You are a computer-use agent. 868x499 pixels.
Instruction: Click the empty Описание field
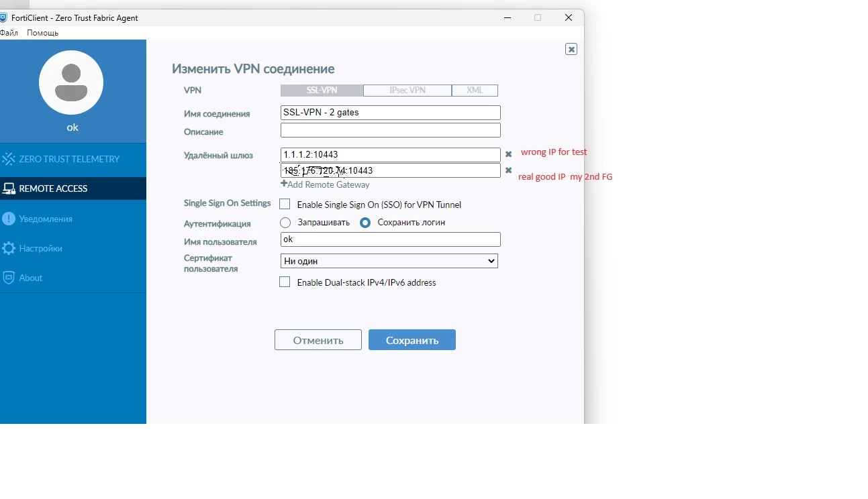click(391, 130)
